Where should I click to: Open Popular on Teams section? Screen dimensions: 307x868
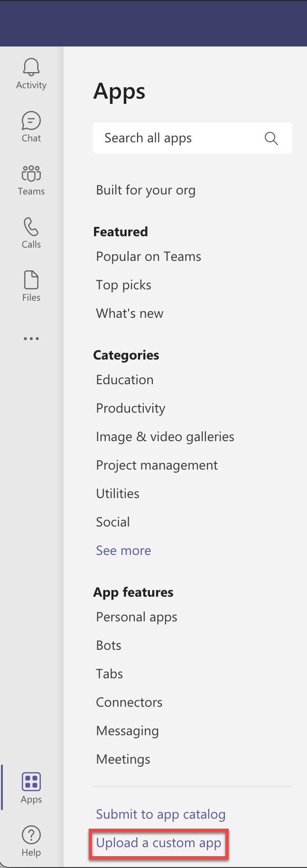pos(149,257)
